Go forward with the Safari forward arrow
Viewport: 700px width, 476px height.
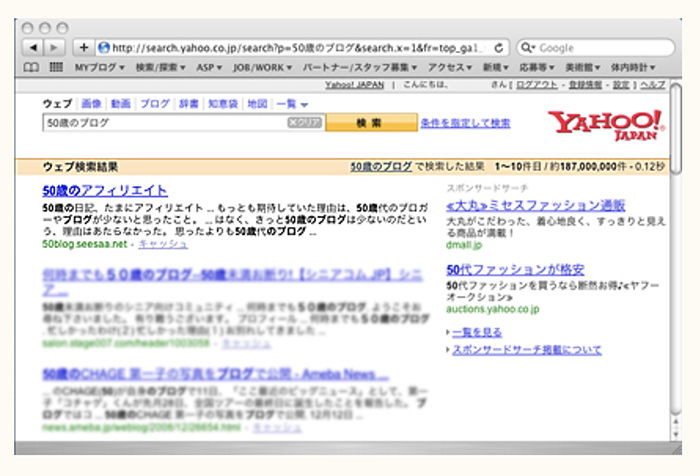(54, 47)
